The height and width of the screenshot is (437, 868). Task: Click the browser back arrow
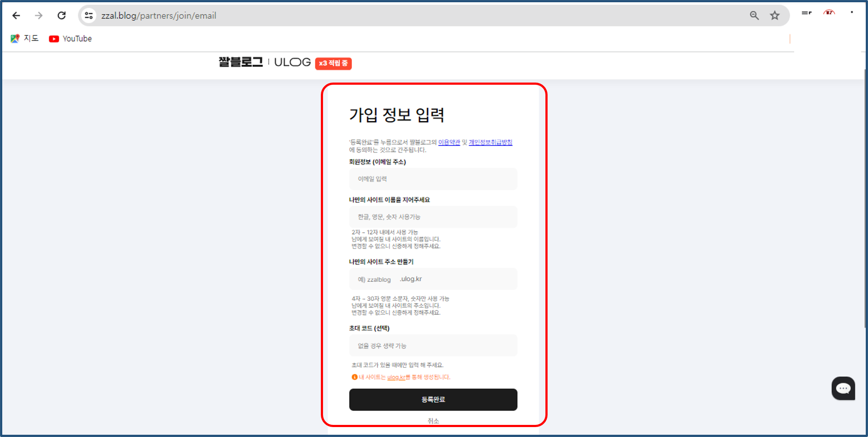(16, 16)
